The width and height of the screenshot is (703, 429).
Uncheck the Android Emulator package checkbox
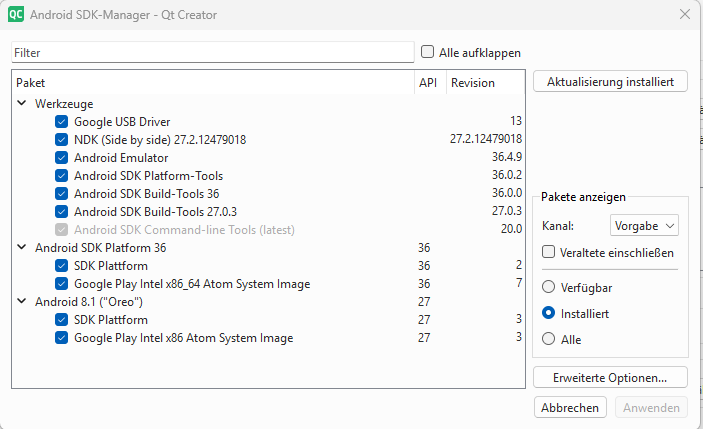point(62,158)
